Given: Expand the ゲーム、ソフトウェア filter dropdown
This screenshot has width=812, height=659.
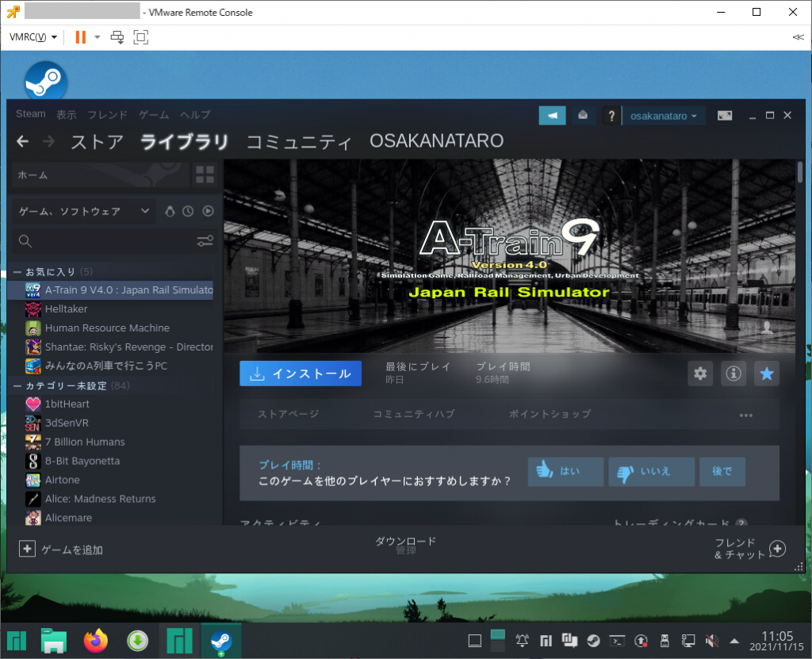Looking at the screenshot, I should (83, 211).
